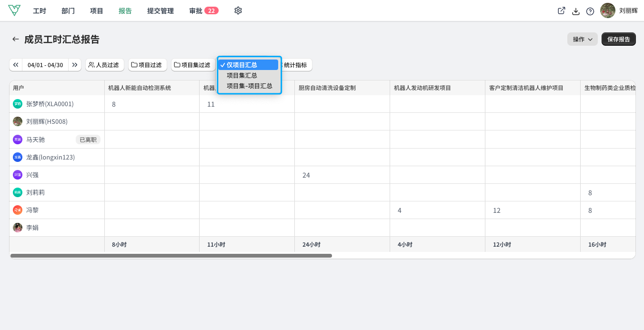
Task: Open the 人员过滤 filter button
Action: pyautogui.click(x=105, y=65)
